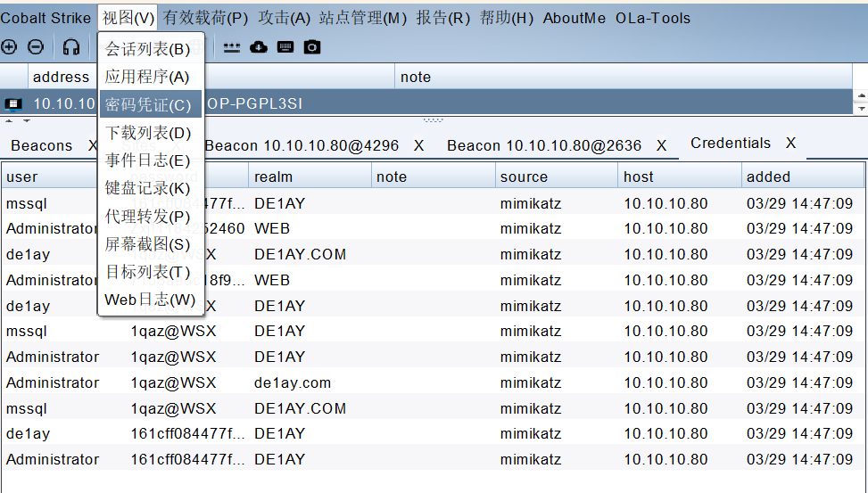Image resolution: width=868 pixels, height=493 pixels.
Task: Open the OLa-Tools menu
Action: coord(653,18)
